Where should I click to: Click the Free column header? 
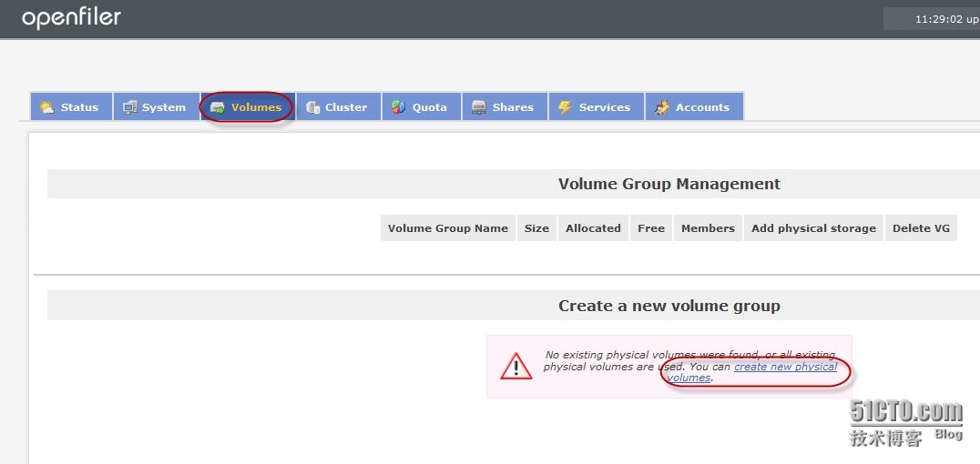651,228
